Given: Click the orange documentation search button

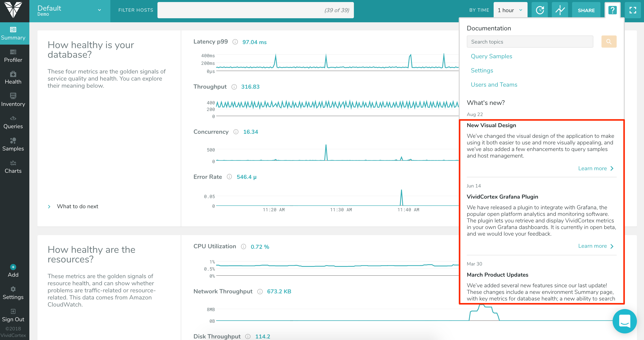Looking at the screenshot, I should pos(609,42).
